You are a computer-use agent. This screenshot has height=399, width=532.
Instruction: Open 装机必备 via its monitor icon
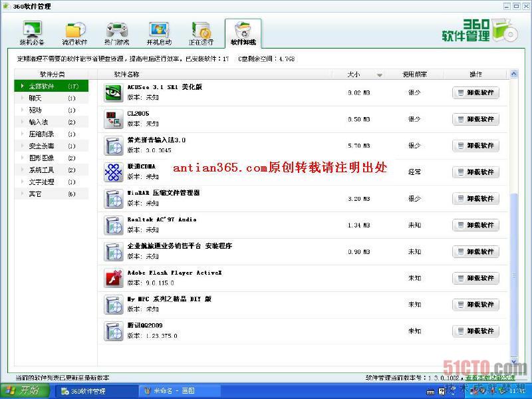point(32,29)
